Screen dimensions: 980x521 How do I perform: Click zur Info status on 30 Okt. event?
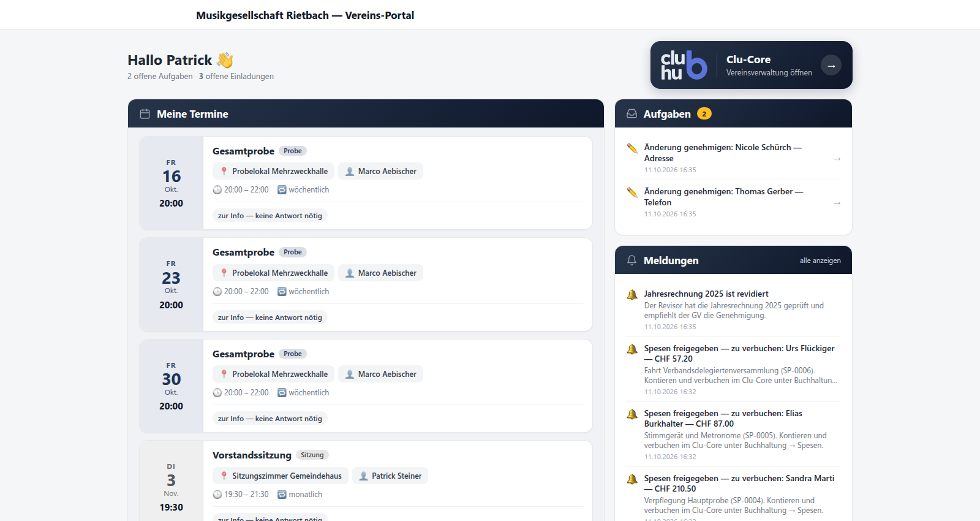(270, 419)
